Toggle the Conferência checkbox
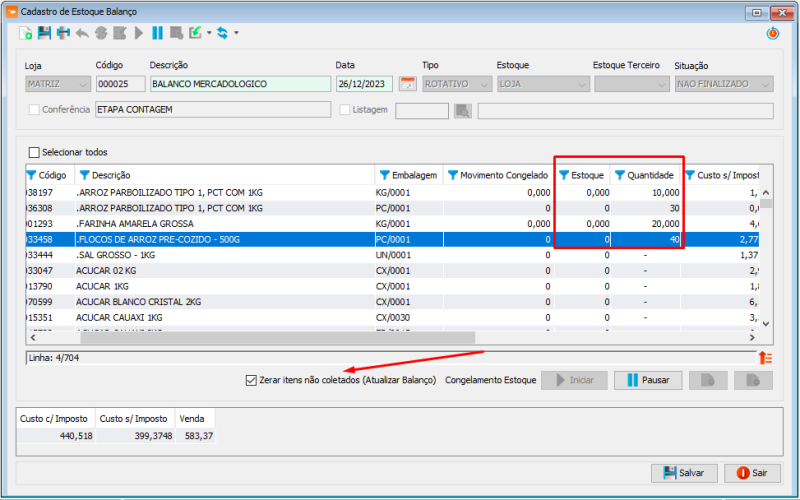This screenshot has width=800, height=500. (x=34, y=110)
